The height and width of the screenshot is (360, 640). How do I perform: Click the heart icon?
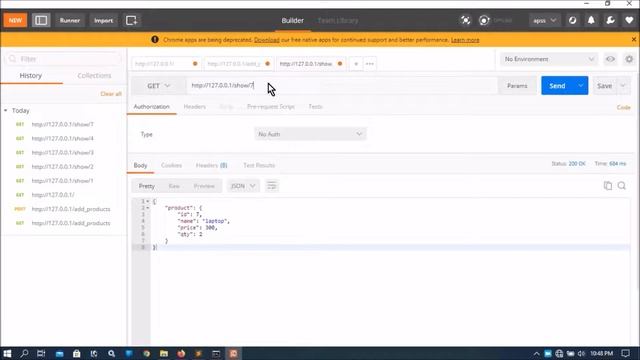(629, 20)
